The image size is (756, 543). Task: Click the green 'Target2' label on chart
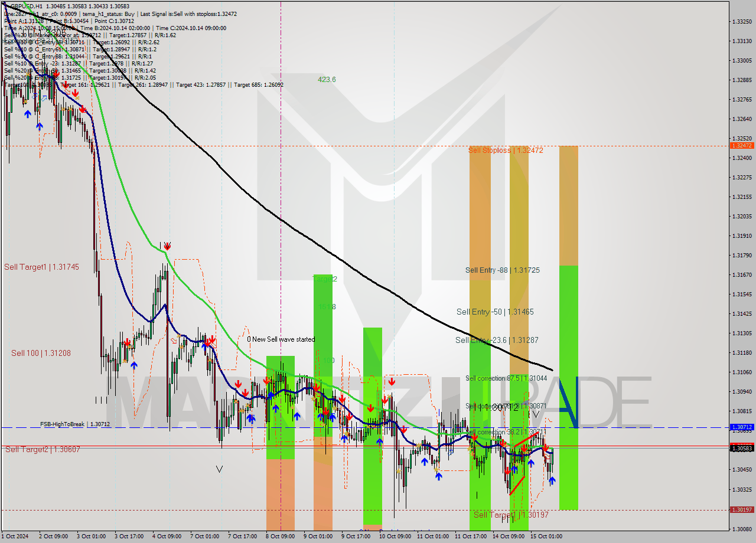pos(325,279)
